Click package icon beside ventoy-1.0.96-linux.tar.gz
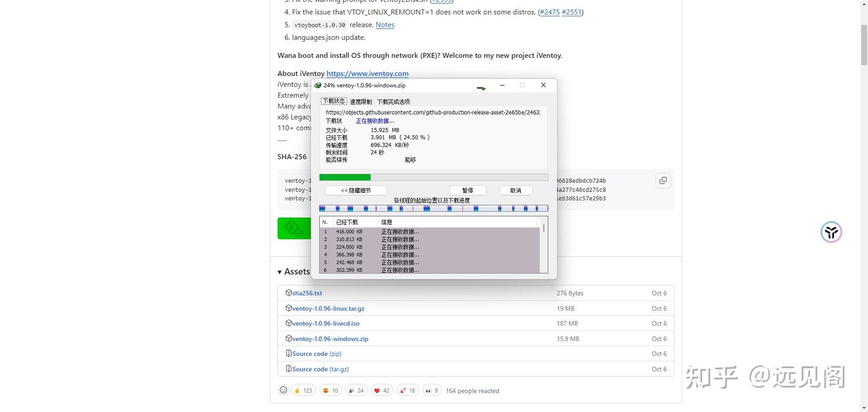 [x=289, y=308]
